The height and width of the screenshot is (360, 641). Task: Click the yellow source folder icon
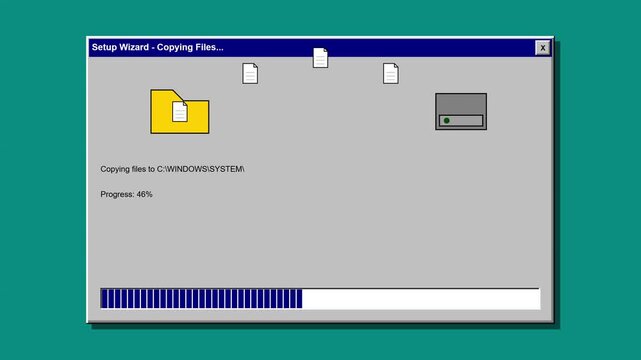(180, 112)
